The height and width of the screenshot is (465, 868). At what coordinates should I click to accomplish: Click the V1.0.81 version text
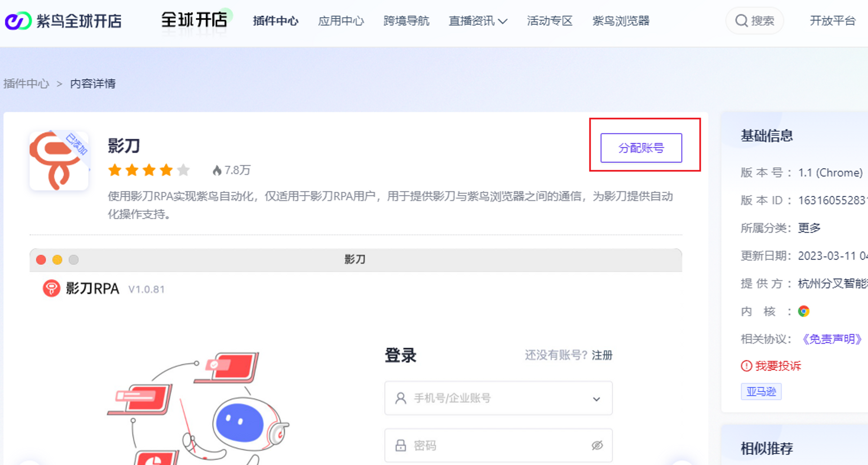pos(147,289)
